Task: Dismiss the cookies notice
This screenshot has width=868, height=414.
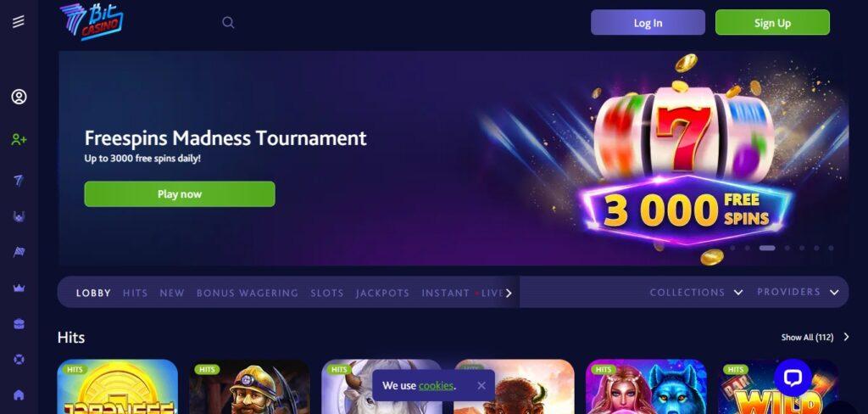Action: [481, 386]
